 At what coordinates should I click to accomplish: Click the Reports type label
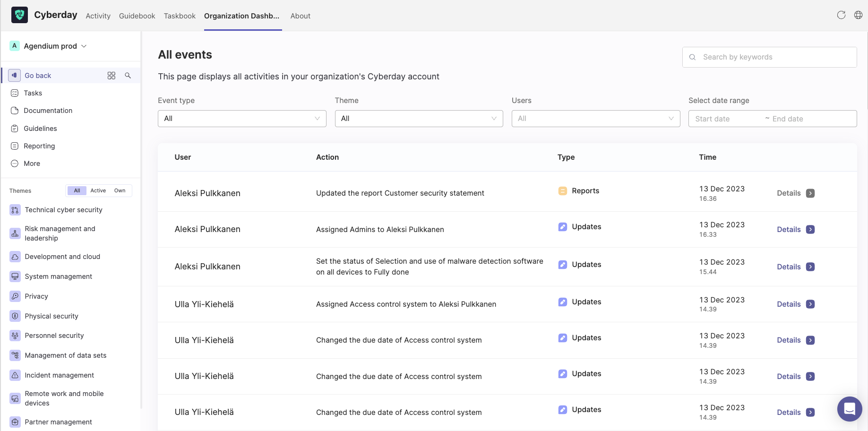click(585, 191)
